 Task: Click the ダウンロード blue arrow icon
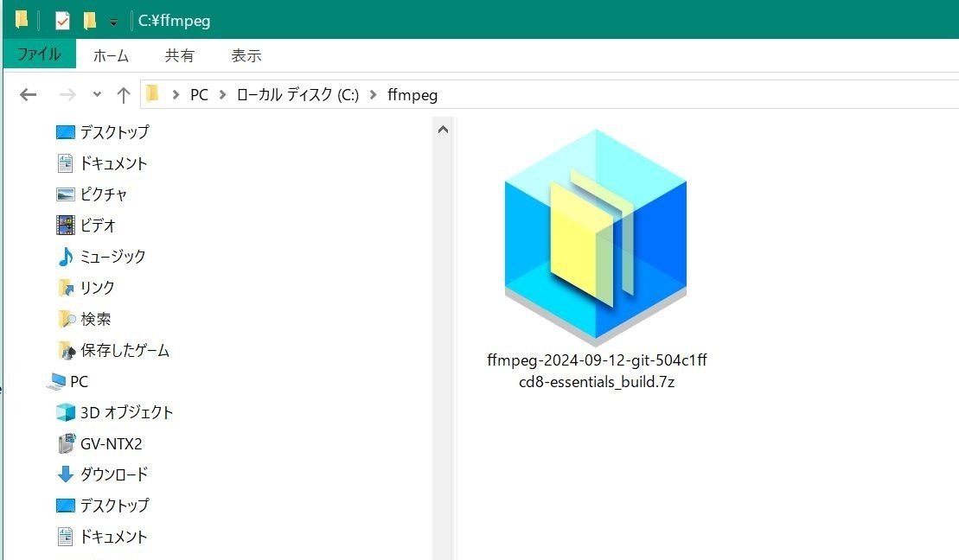[x=66, y=474]
